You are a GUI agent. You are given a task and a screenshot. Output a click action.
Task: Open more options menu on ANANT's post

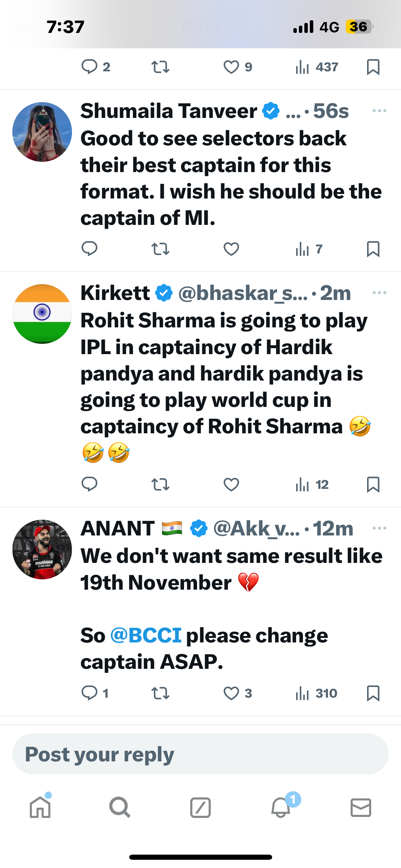point(379,528)
